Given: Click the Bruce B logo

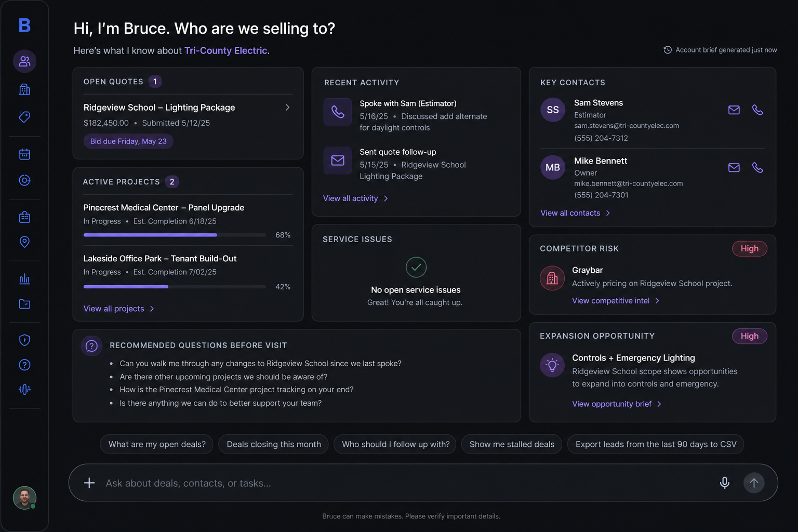Looking at the screenshot, I should 24,25.
